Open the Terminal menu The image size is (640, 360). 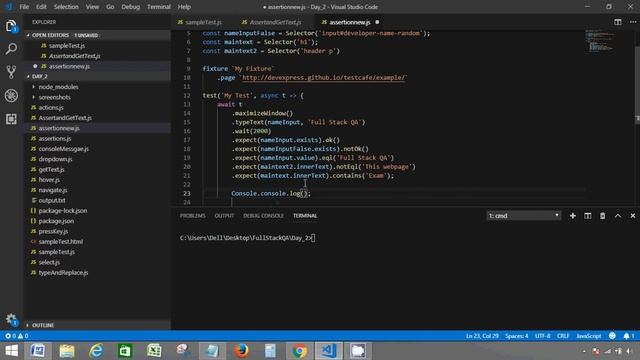(x=159, y=7)
